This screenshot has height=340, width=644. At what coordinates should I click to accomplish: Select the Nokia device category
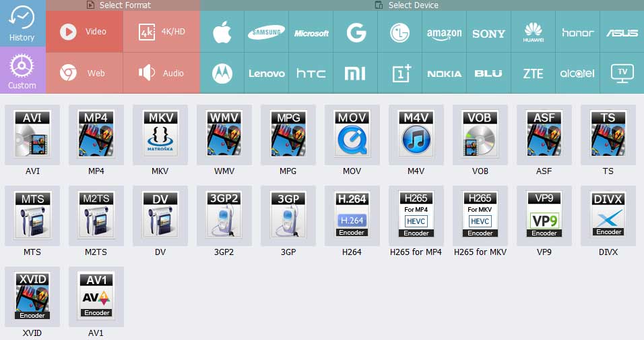445,73
